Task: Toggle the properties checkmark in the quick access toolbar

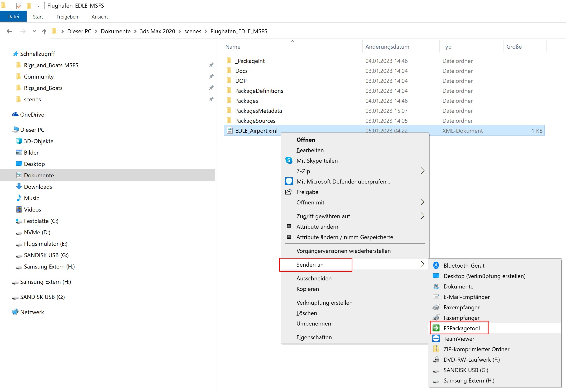Action: 19,5
